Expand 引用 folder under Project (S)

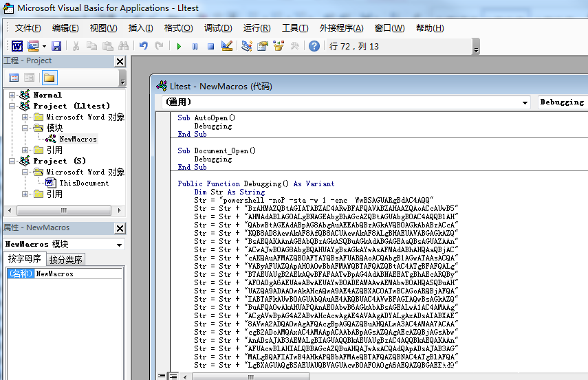25,194
